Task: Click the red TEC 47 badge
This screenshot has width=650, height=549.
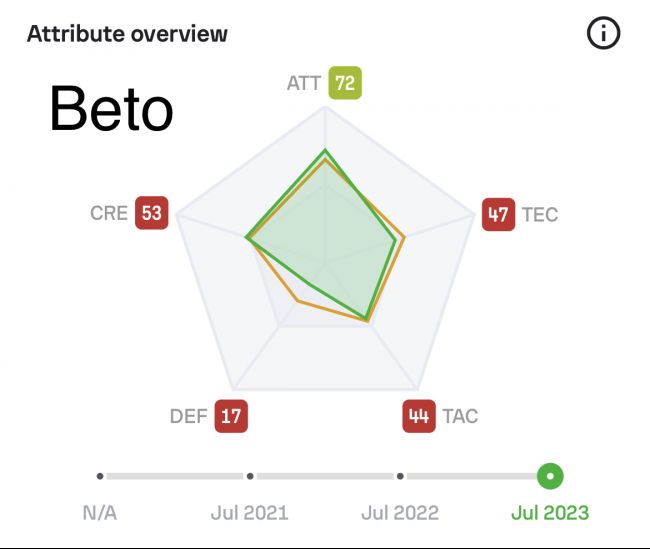Action: (x=498, y=214)
